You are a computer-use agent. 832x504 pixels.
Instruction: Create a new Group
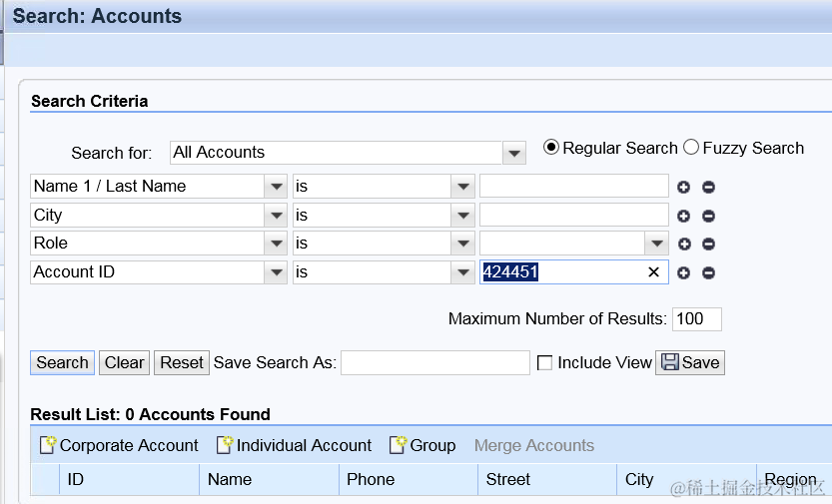tap(422, 445)
